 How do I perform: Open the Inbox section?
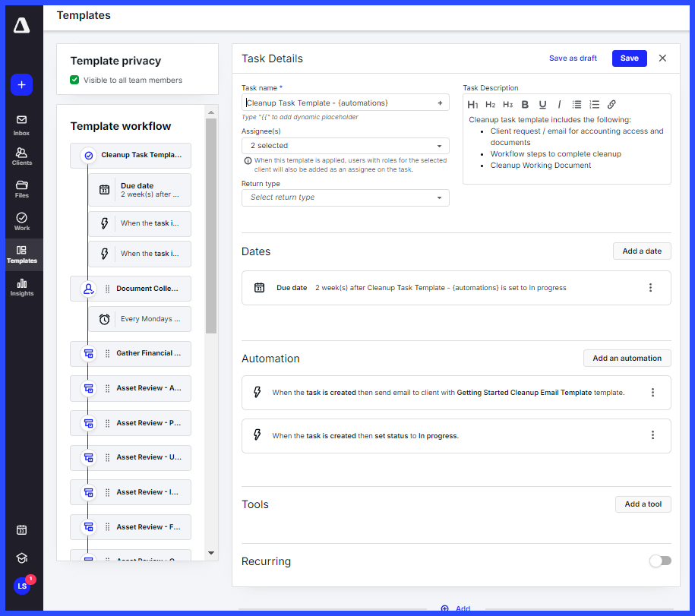(21, 125)
